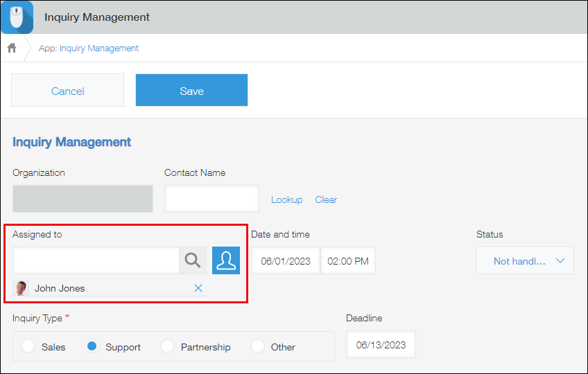Click the magnifier search icon in Assigned to

193,260
